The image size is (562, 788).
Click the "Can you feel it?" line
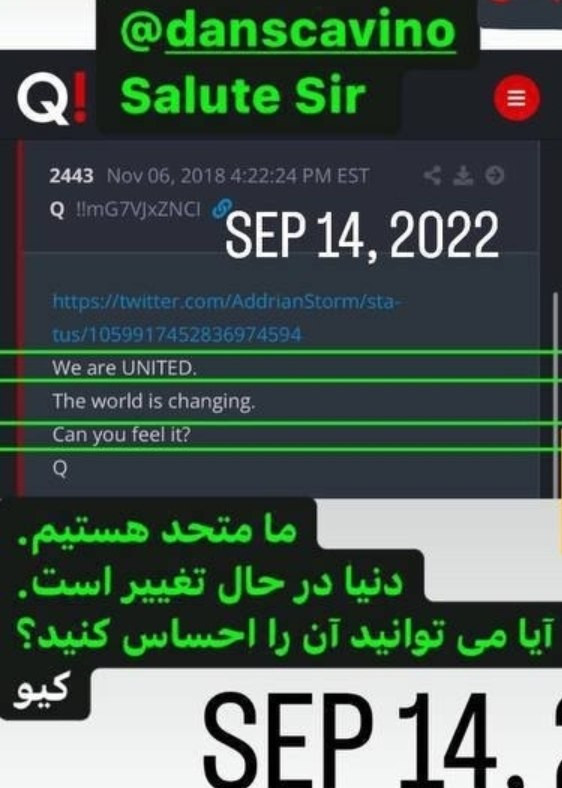122,435
